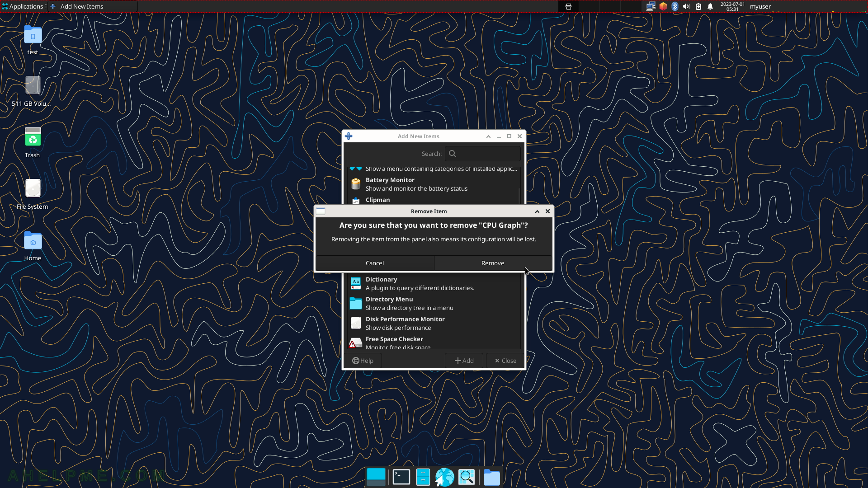Open the volume control tray icon
The image size is (868, 488).
686,6
